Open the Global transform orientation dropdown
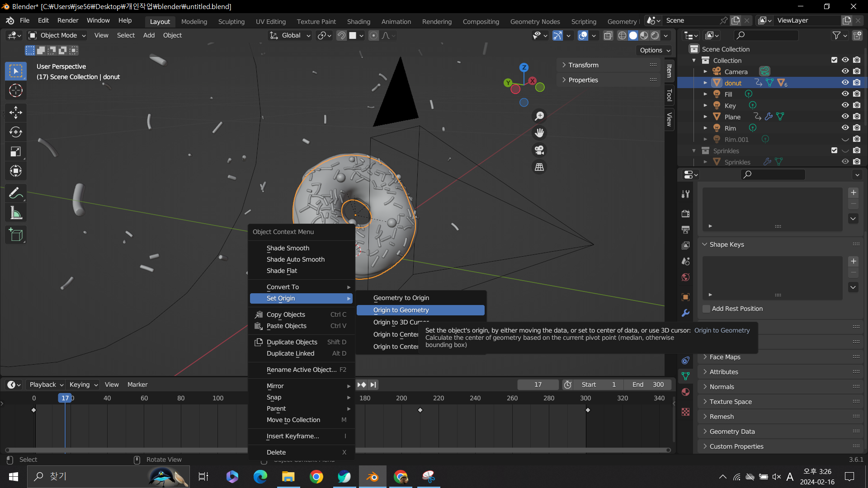 (291, 35)
